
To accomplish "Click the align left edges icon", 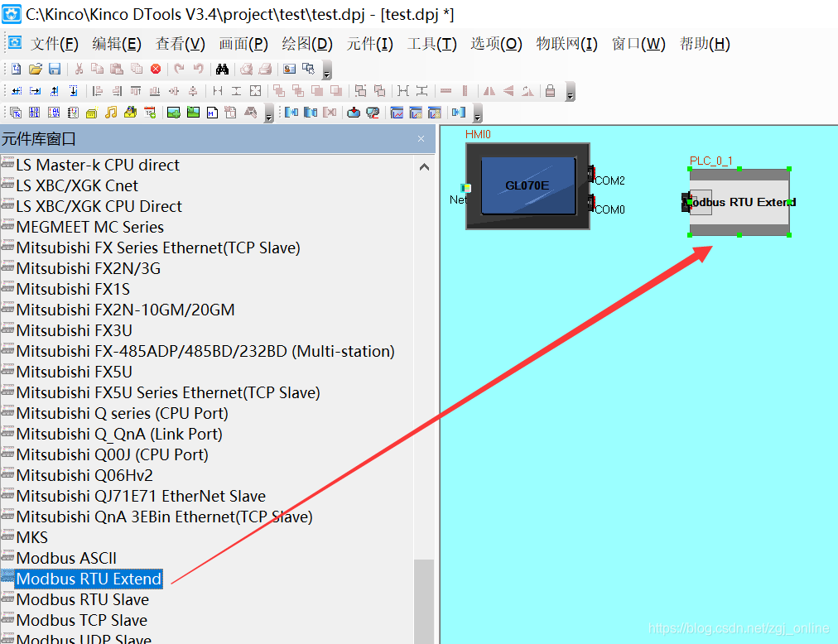I will [97, 91].
